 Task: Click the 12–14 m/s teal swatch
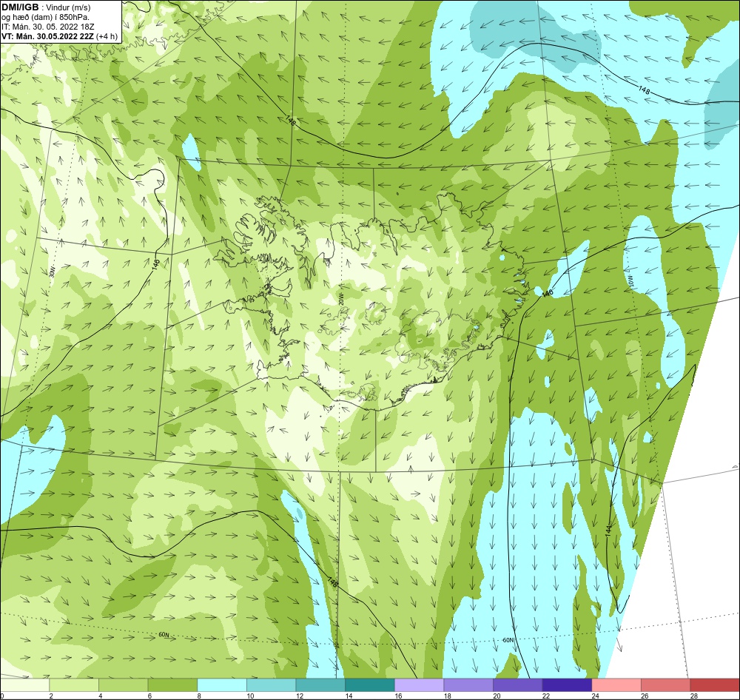point(320,685)
